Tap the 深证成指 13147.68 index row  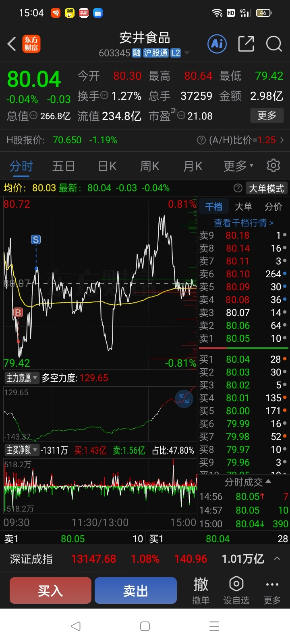(145, 559)
